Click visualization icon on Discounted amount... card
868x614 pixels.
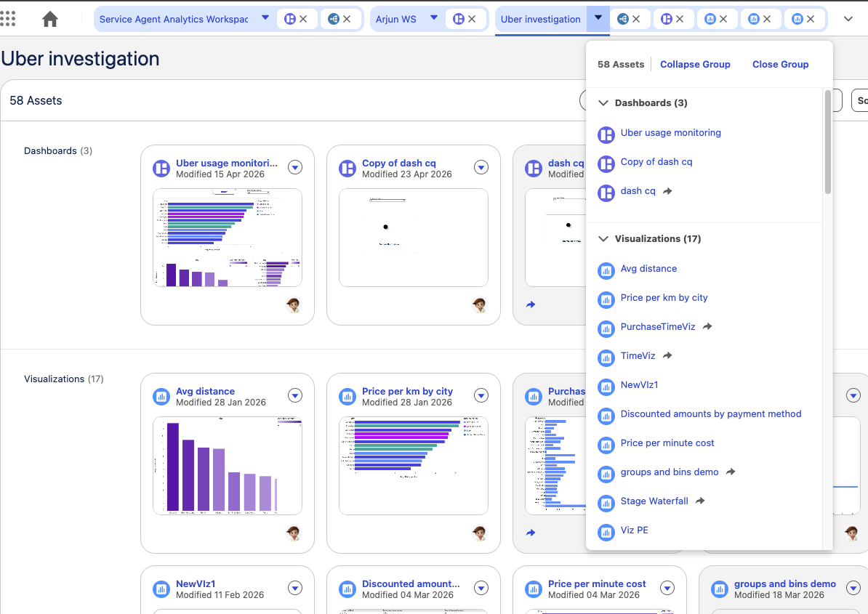click(x=347, y=589)
